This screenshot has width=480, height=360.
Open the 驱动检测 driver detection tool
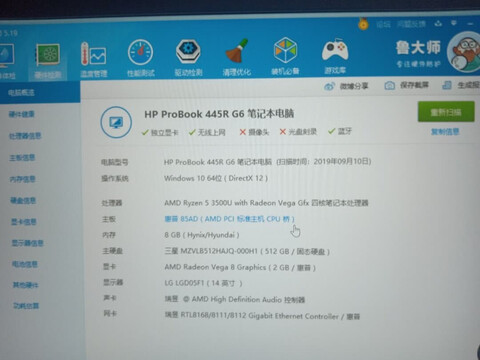pyautogui.click(x=188, y=58)
